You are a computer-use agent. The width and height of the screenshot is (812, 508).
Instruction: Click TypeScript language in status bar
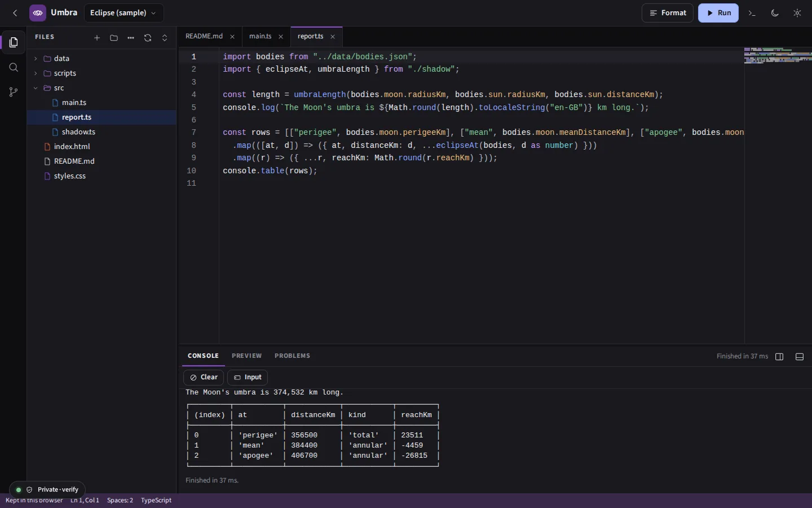click(156, 501)
